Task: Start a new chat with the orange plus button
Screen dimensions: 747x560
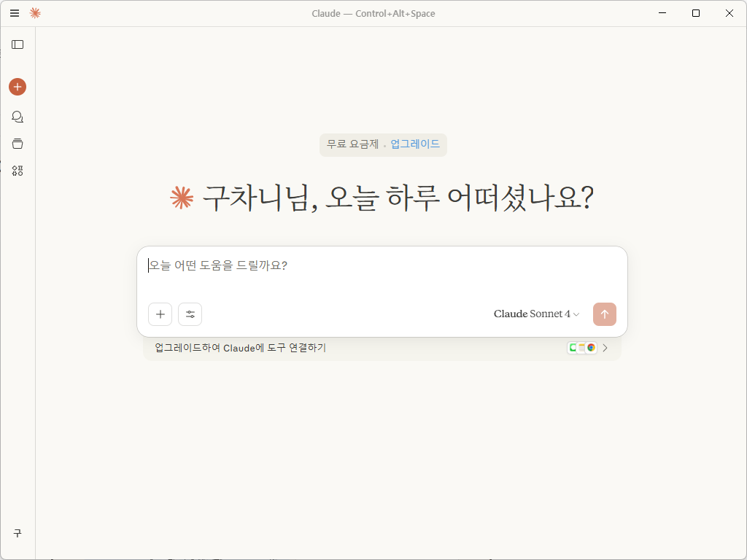Action: (x=18, y=87)
